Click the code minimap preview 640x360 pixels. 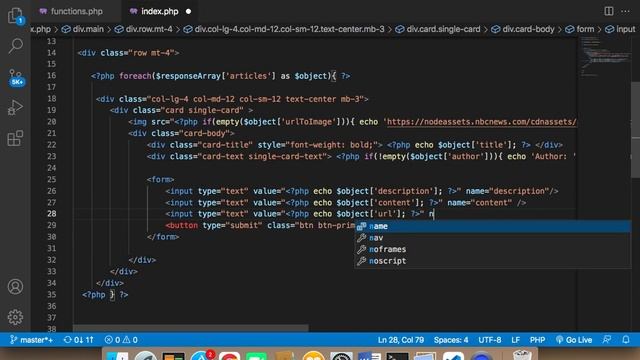pyautogui.click(x=605, y=57)
